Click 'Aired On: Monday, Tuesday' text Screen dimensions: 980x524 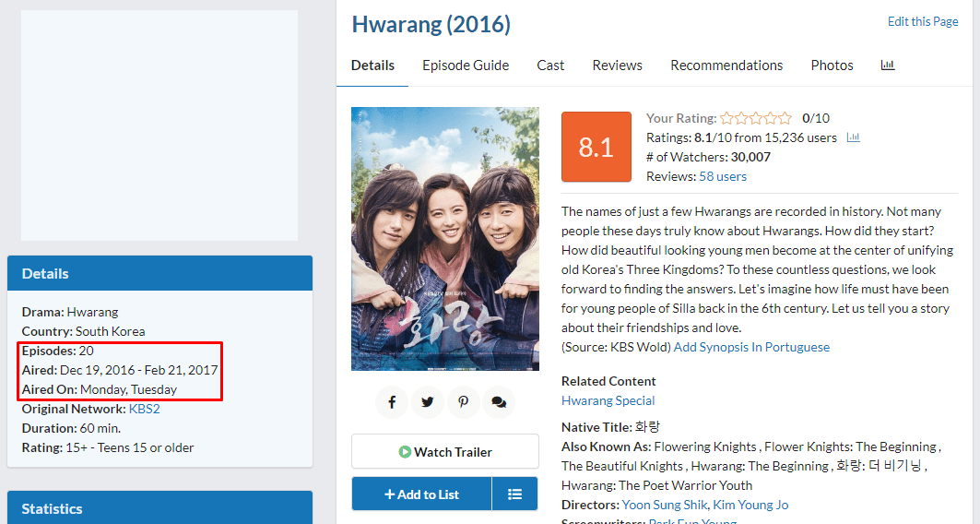[100, 389]
